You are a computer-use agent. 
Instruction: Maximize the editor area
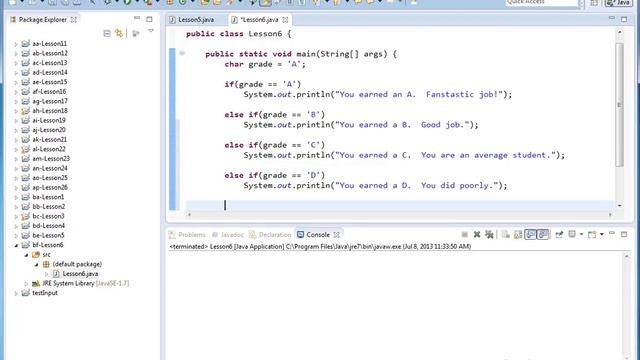click(624, 19)
